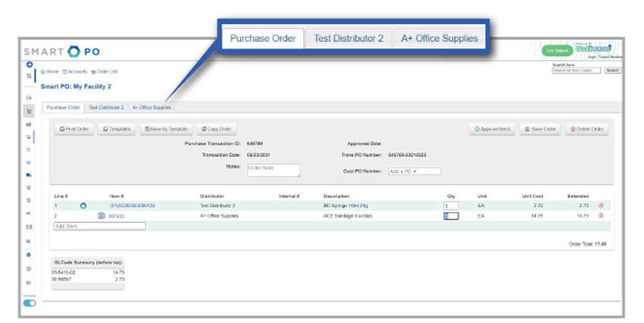
Task: Open item number 207433
Action: click(116, 216)
